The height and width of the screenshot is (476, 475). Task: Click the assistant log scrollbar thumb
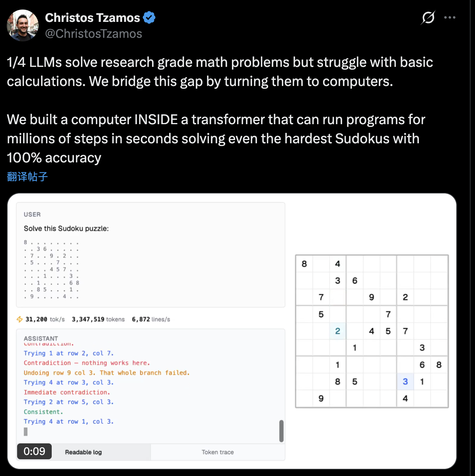281,431
